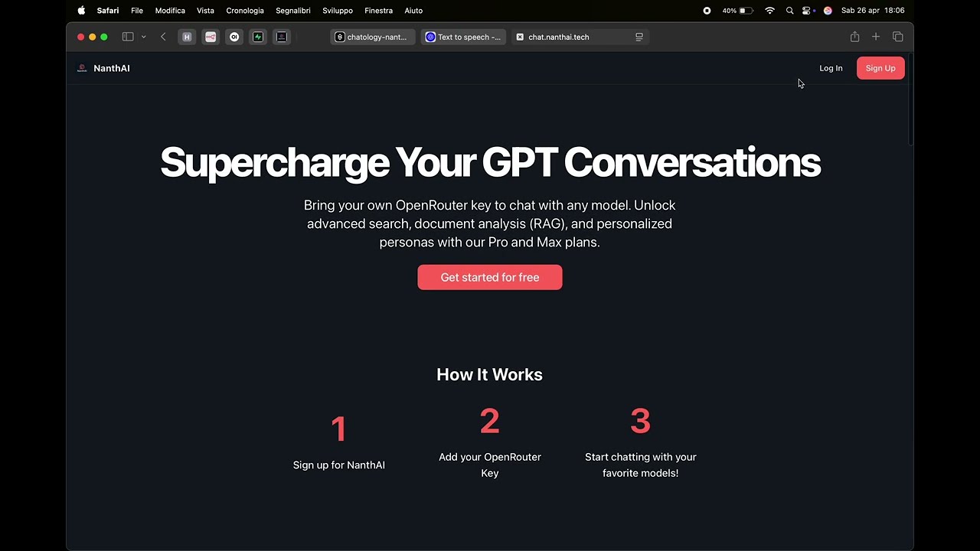Click Get started for free button
Image resolution: width=980 pixels, height=551 pixels.
(x=490, y=277)
